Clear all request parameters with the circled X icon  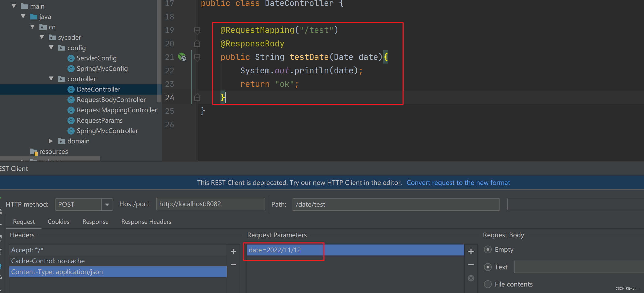(471, 278)
